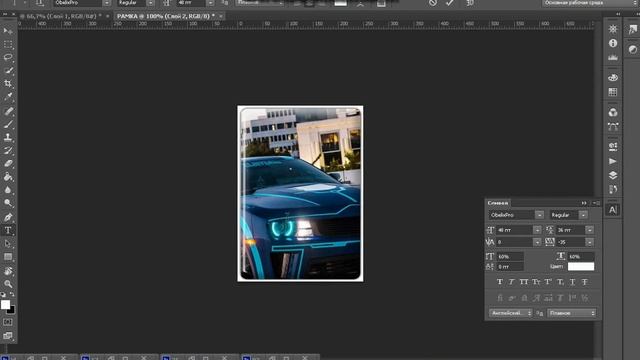Select the Clone Stamp tool
Viewport: 640px width, 360px height.
[x=8, y=138]
